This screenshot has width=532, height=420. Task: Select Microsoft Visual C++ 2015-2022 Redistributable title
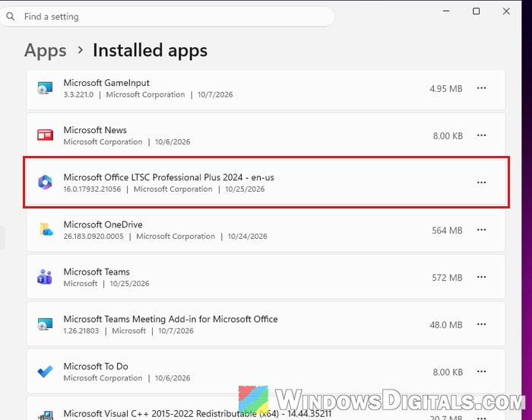197,414
